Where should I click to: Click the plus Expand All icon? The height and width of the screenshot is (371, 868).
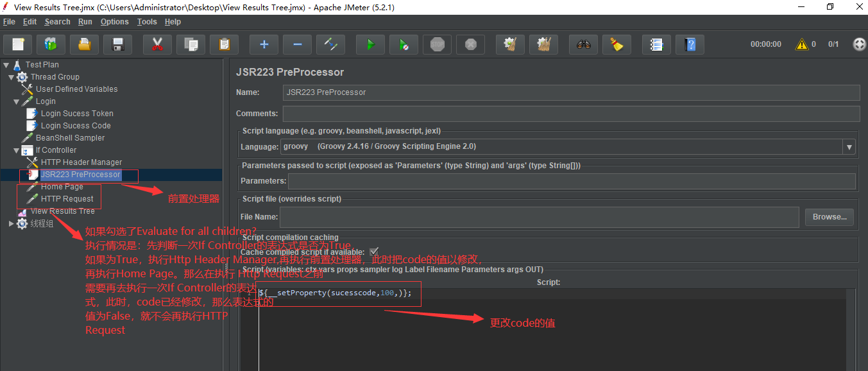[x=264, y=44]
